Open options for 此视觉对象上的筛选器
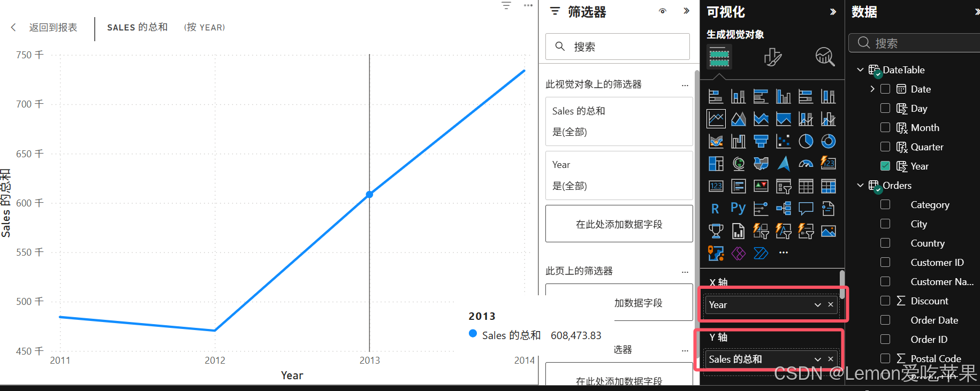 (x=685, y=86)
